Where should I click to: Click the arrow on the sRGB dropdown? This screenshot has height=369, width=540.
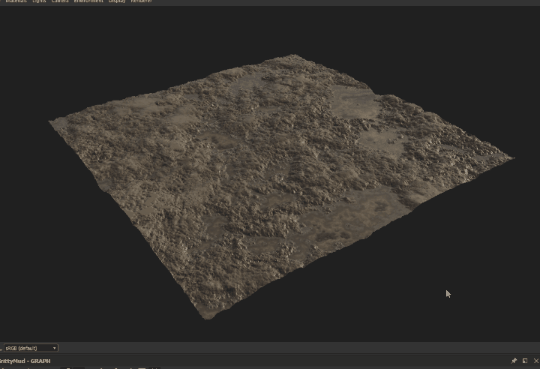[54, 348]
